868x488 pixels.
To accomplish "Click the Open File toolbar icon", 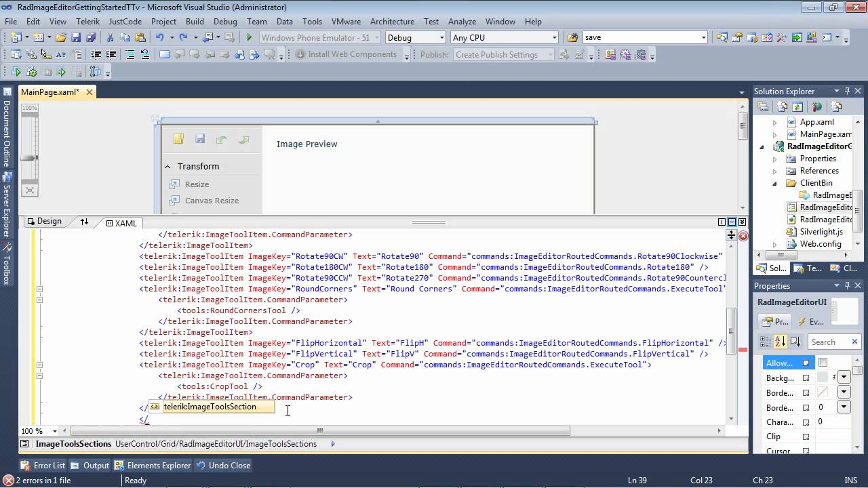I will [60, 38].
